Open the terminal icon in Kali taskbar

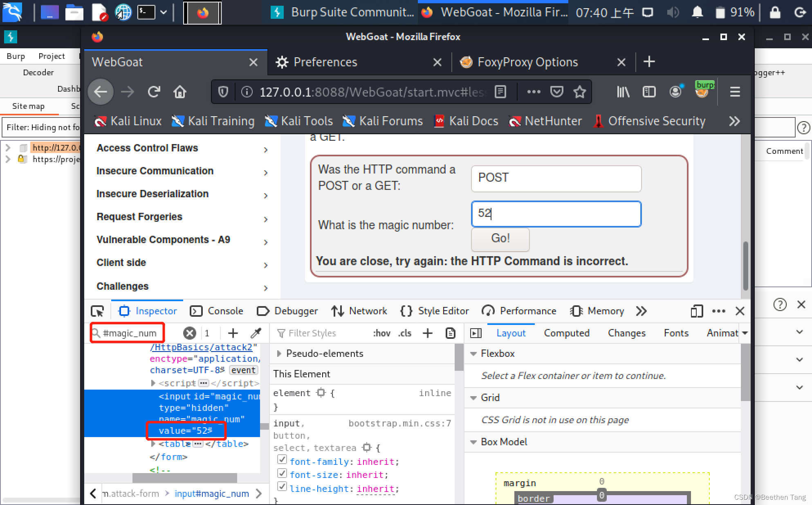click(x=146, y=12)
